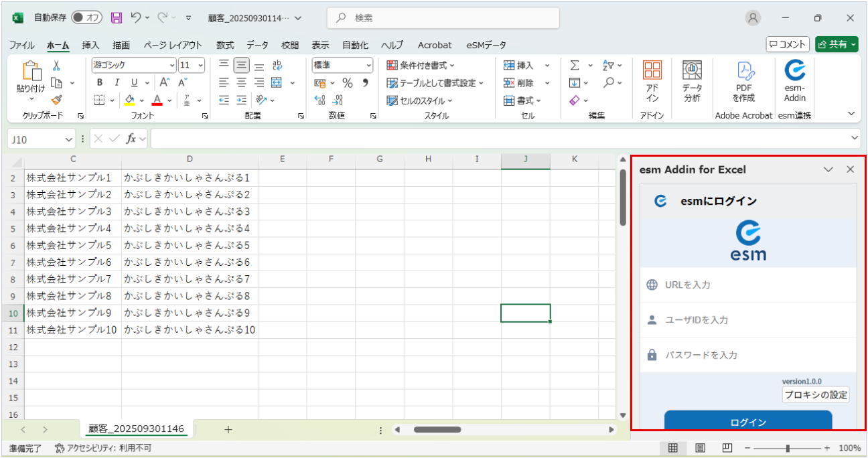
Task: Open the File (ファイル) tab
Action: click(22, 45)
